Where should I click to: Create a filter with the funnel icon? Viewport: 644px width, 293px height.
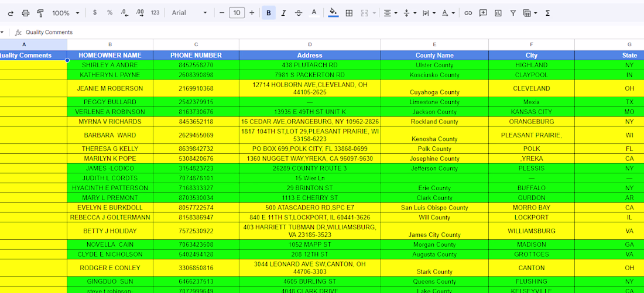pos(513,13)
